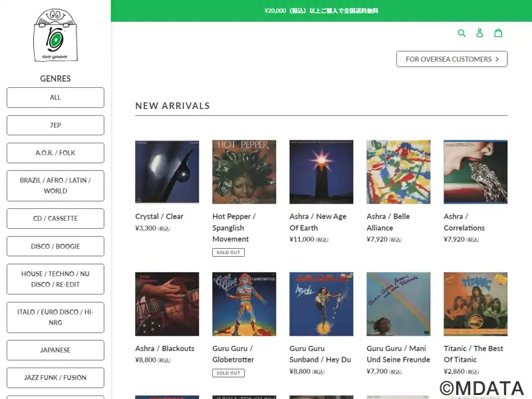Click the Rare Groove store logo
The image size is (532, 399).
tap(55, 35)
